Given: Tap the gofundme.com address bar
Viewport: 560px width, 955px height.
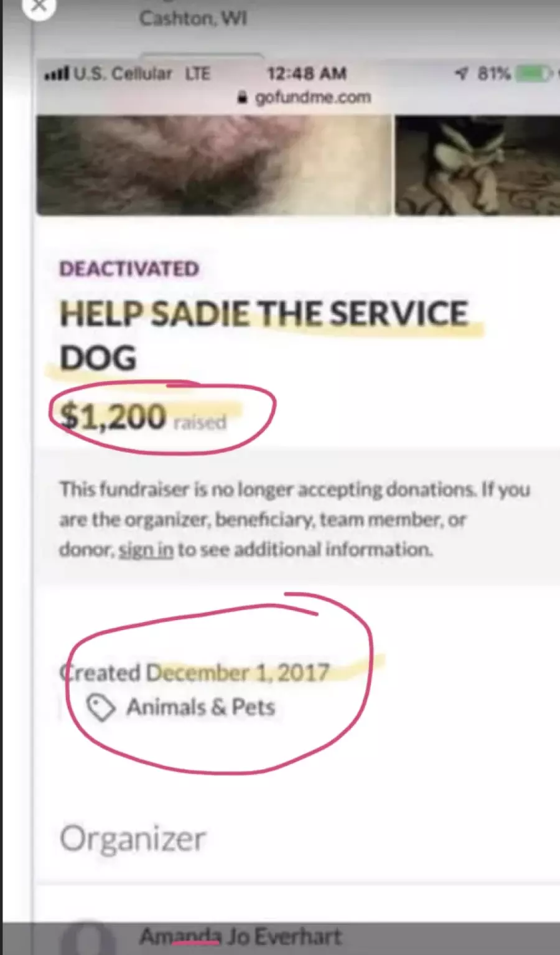Looking at the screenshot, I should tap(304, 98).
